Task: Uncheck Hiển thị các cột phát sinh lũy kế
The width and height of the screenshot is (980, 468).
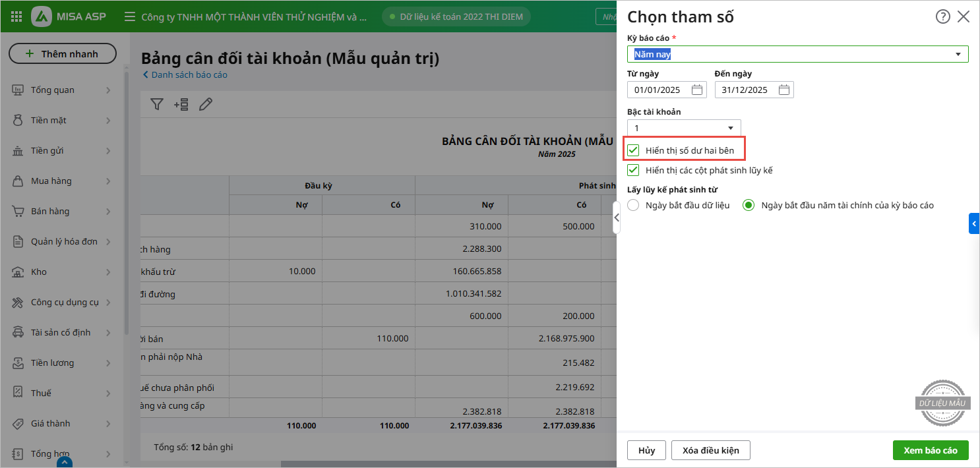Action: click(x=634, y=170)
